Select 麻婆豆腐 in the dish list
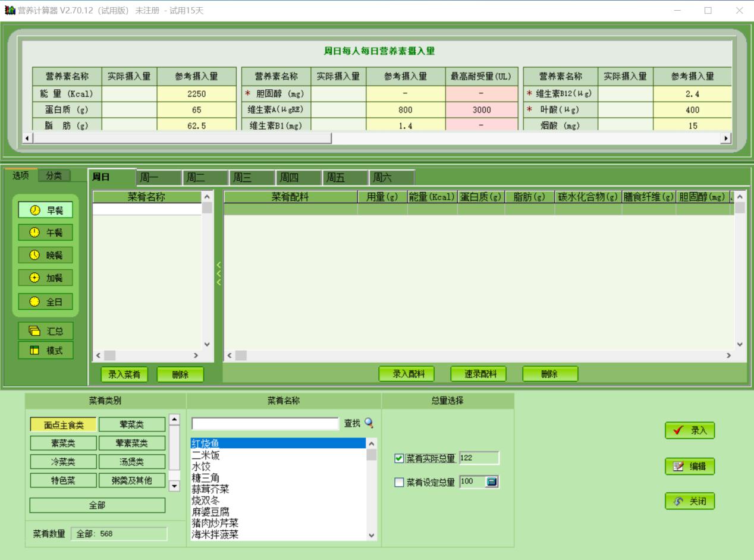The height and width of the screenshot is (560, 754). tap(278, 512)
